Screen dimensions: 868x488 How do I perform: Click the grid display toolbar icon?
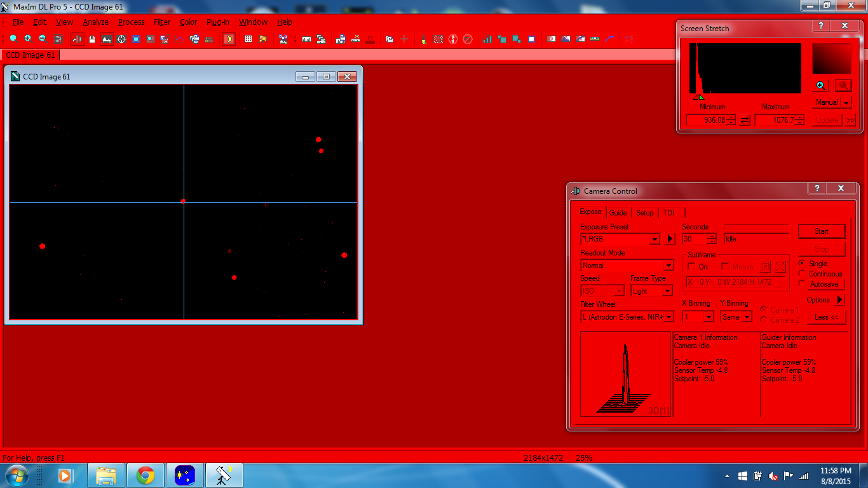click(248, 39)
